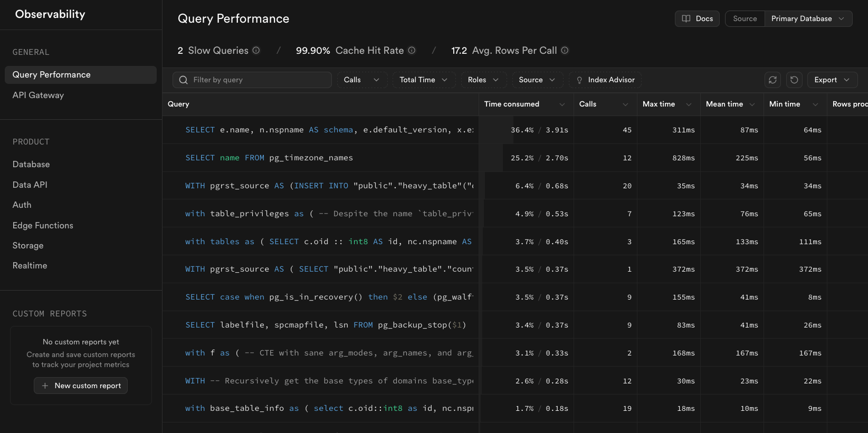
Task: Click the 828ms max time value
Action: 683,158
